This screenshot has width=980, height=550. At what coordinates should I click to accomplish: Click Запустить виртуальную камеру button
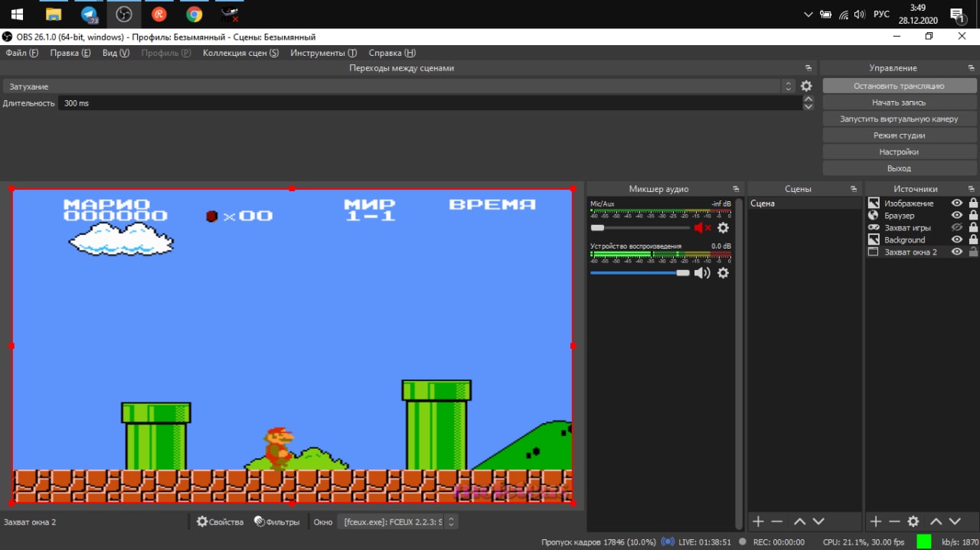pyautogui.click(x=899, y=119)
